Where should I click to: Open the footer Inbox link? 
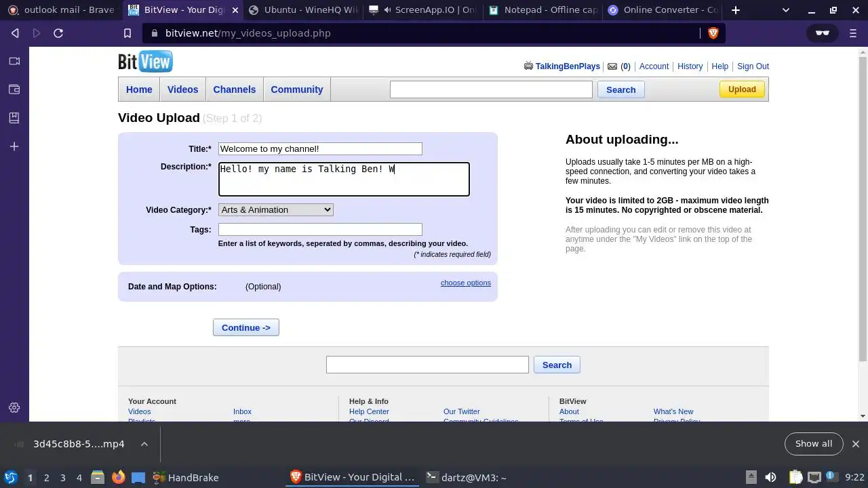[242, 411]
